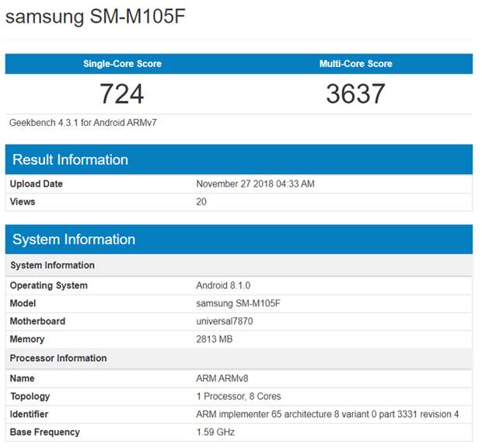
Task: Click the Topology value 1 Processor, 8 Cores
Action: [239, 397]
